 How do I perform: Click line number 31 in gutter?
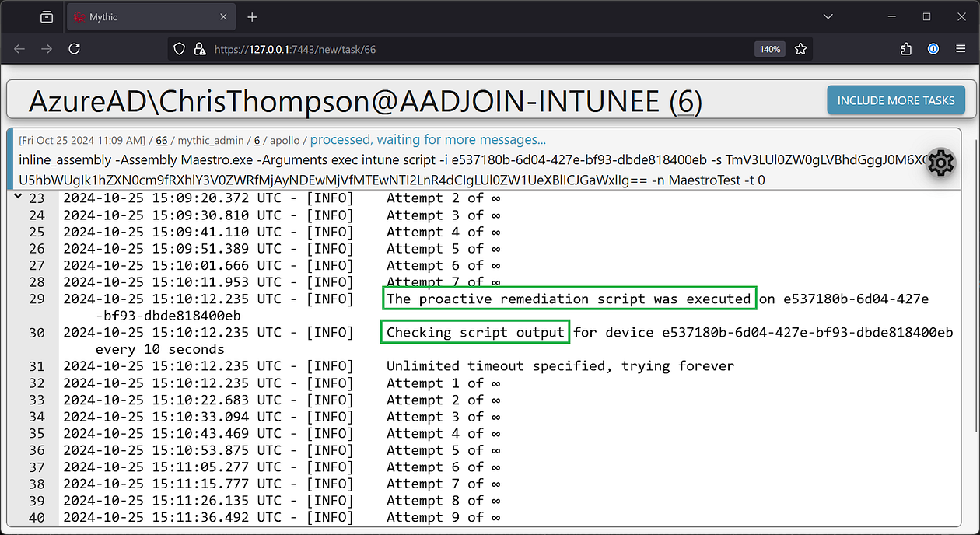[x=37, y=366]
